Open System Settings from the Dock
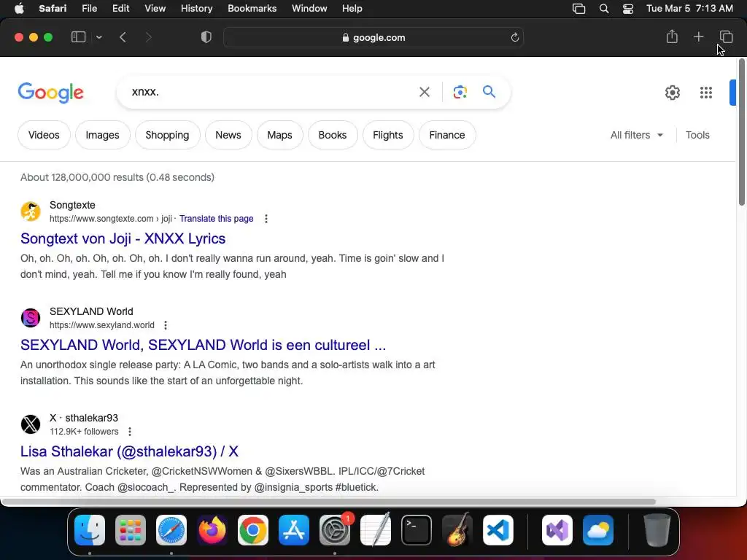Screen dimensions: 747x560 coord(334,530)
